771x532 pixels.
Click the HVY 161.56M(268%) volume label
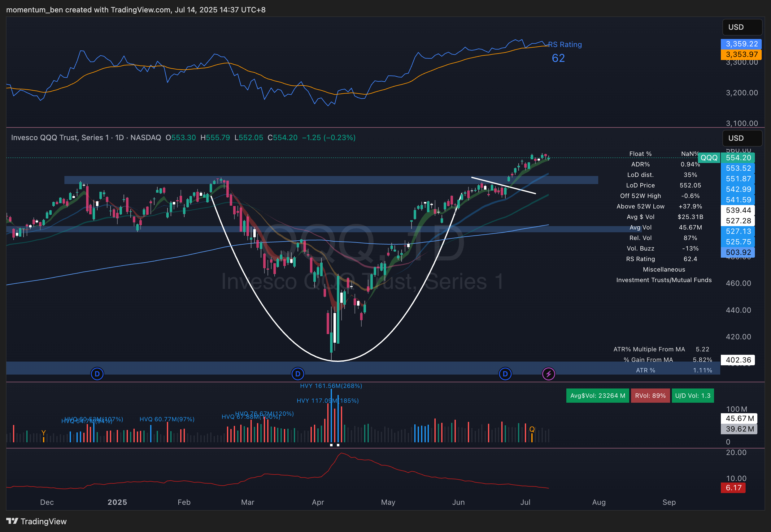pos(331,386)
